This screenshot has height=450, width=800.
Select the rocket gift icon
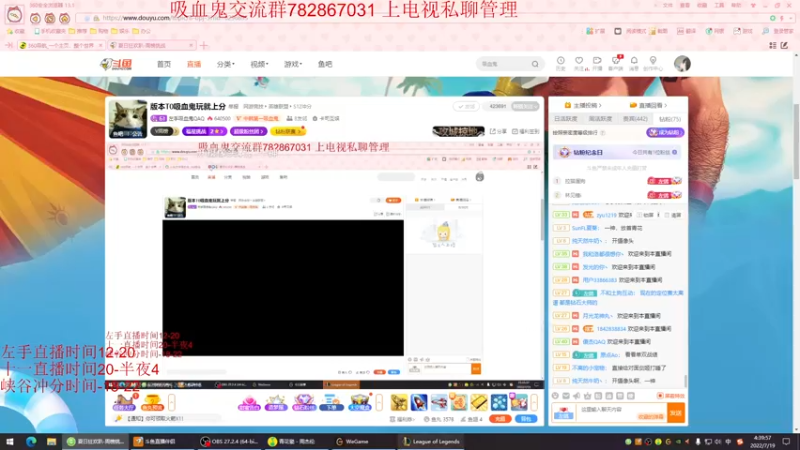tap(419, 402)
